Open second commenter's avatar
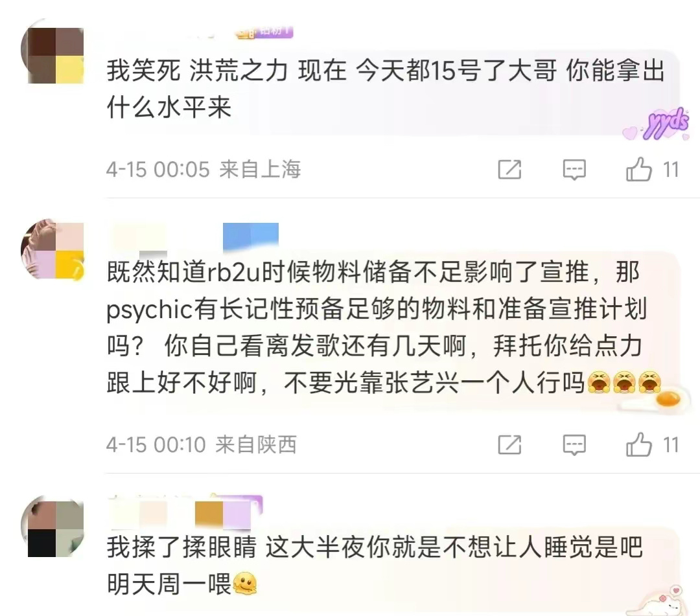This screenshot has height=616, width=700. click(x=52, y=250)
